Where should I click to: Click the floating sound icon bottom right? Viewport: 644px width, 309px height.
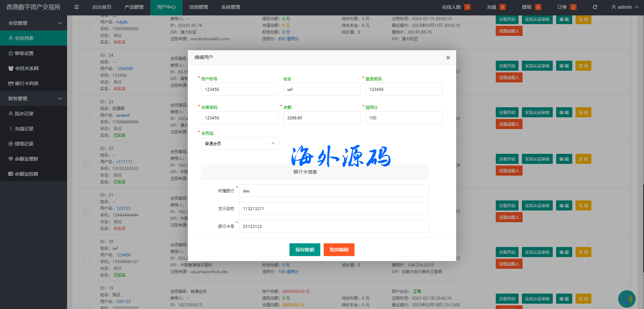627,299
